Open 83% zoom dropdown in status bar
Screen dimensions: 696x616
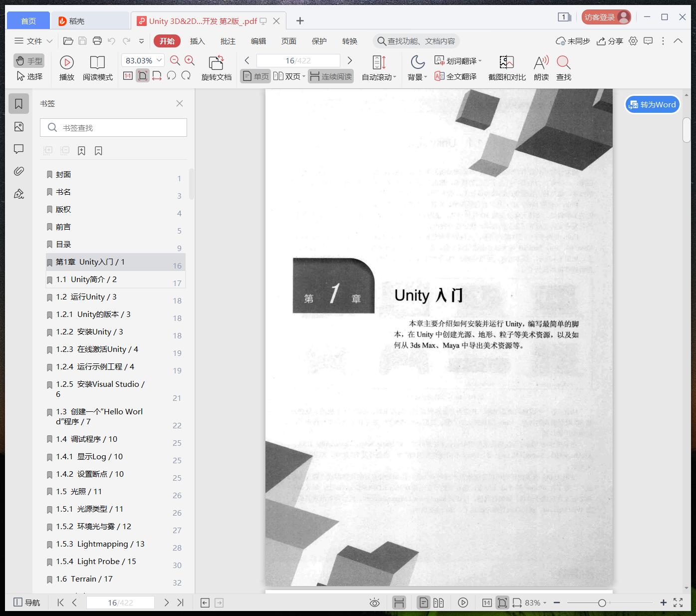coord(536,603)
